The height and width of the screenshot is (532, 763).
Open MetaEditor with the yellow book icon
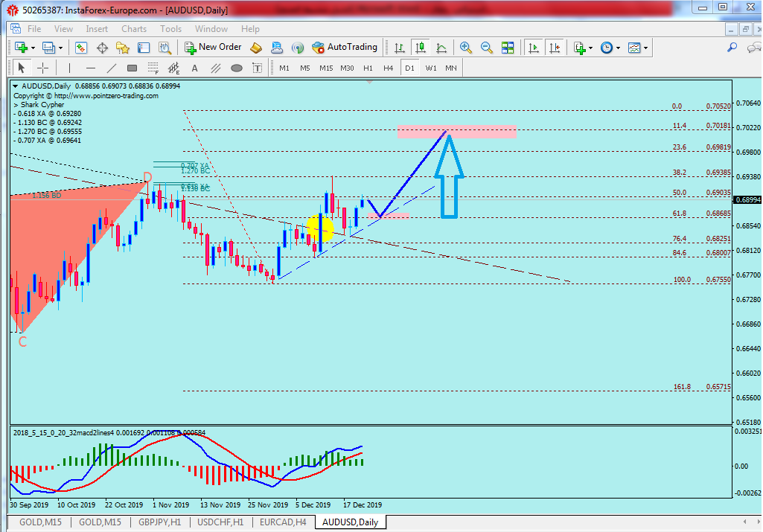pos(256,48)
